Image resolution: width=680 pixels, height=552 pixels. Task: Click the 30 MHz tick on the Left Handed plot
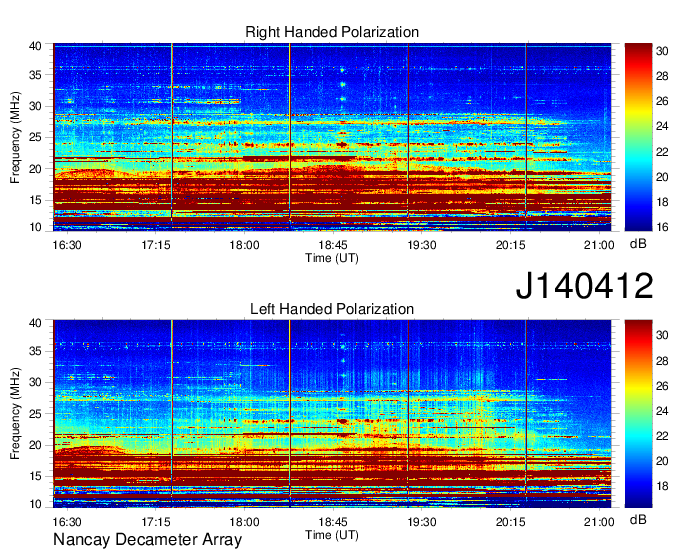coord(35,382)
